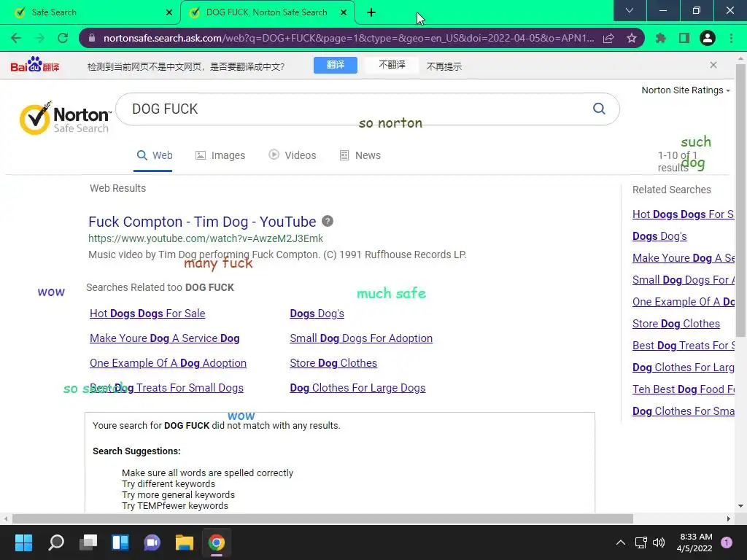747x560 pixels.
Task: Open the notification badge in the tray
Action: pos(727,542)
